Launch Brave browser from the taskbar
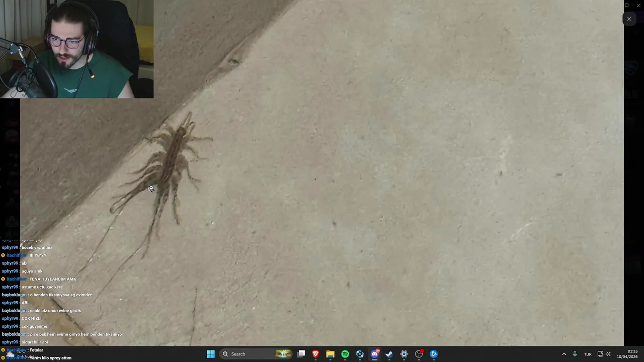The image size is (644, 362). click(315, 354)
